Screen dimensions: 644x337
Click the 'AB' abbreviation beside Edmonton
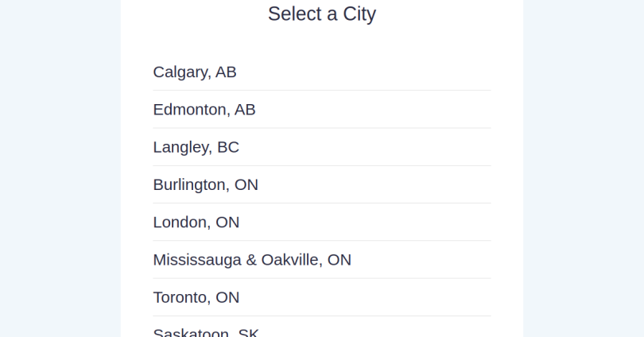[x=245, y=110]
